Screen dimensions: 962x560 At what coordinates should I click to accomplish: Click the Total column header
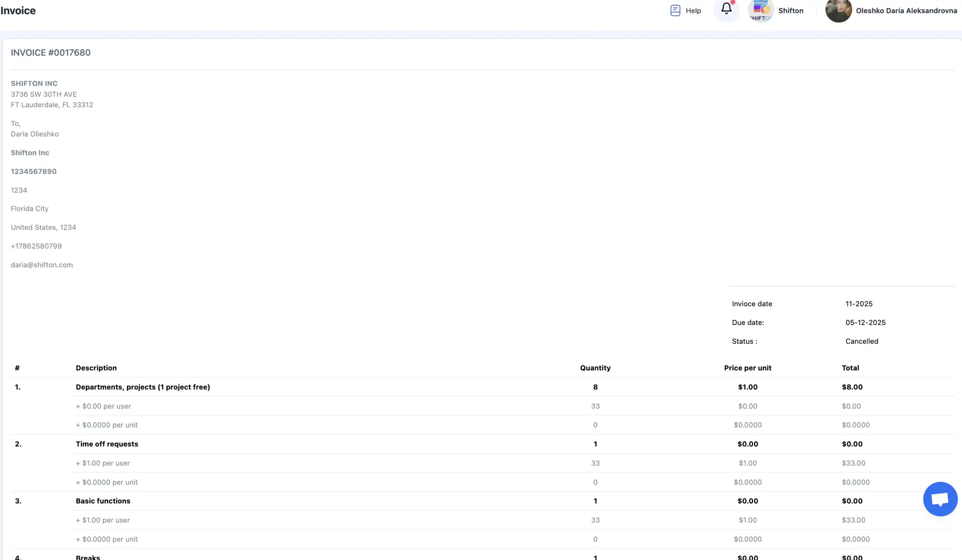850,368
